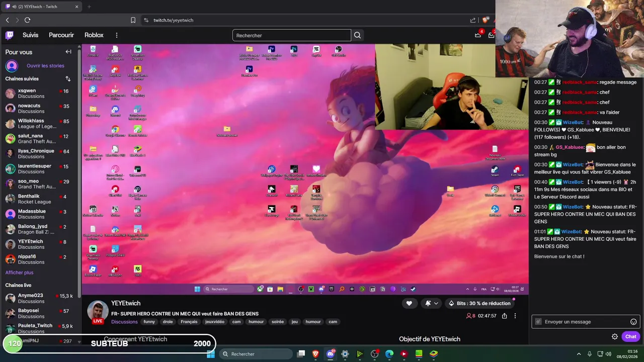Click the share stream icon
The width and height of the screenshot is (644, 362).
pyautogui.click(x=505, y=316)
